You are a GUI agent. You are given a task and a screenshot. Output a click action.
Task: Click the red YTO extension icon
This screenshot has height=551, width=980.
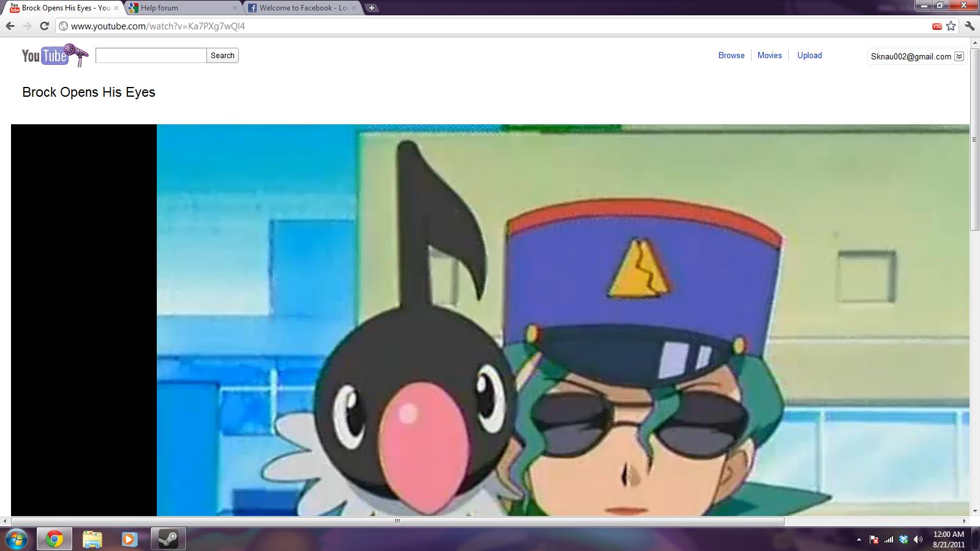[937, 26]
